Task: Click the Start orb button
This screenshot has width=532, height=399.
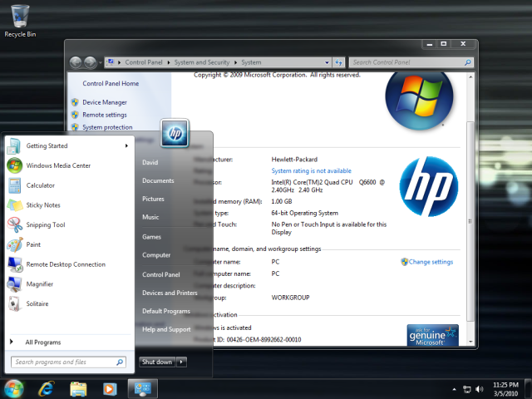Action: 13,388
